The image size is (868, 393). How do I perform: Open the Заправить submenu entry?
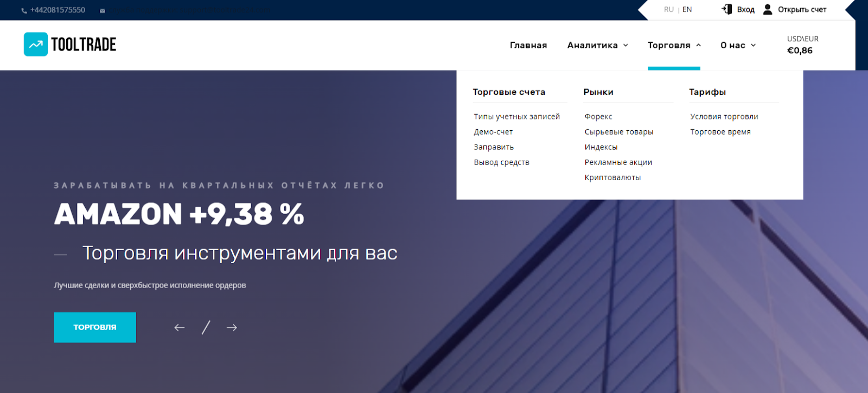(x=494, y=147)
